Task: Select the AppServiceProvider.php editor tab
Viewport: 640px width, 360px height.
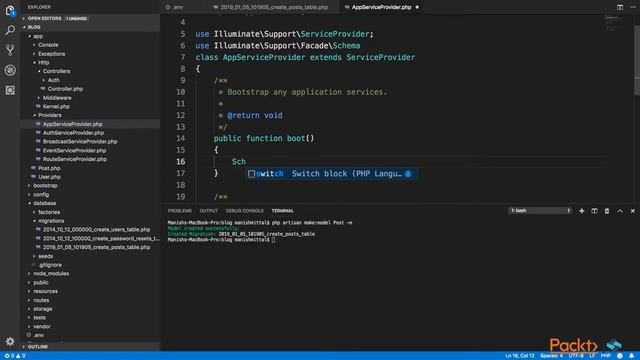Action: pyautogui.click(x=381, y=7)
